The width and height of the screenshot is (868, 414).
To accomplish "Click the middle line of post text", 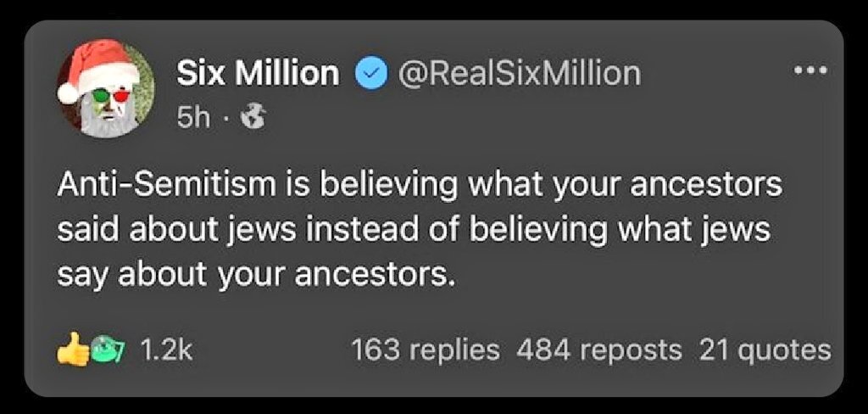I will 414,232.
